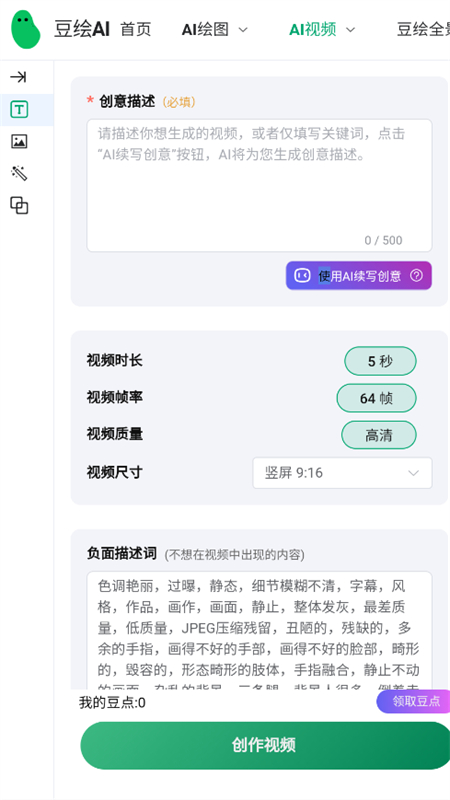Click into the 负面描述词 text box

coord(259,631)
